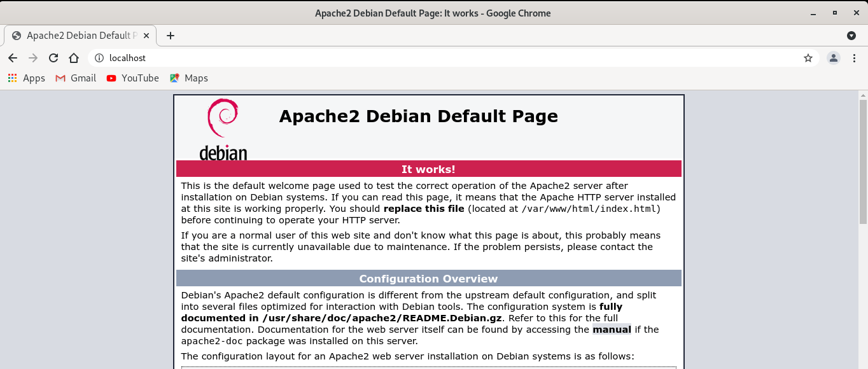Close the Apache2 Debian tab

tap(146, 36)
